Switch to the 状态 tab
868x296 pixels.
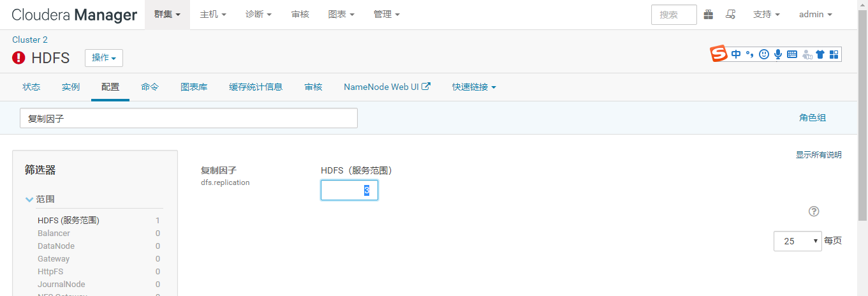click(x=31, y=87)
